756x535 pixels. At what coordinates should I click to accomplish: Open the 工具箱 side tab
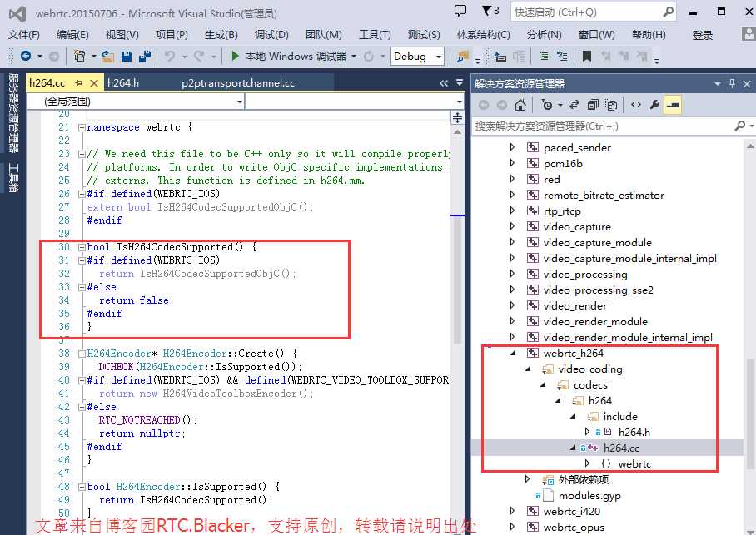[13, 177]
